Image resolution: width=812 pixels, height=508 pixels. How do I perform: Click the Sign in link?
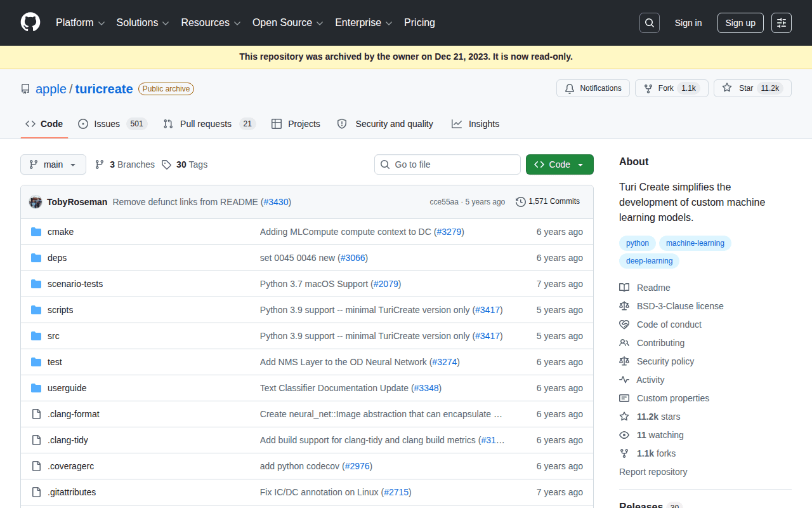pyautogui.click(x=688, y=23)
